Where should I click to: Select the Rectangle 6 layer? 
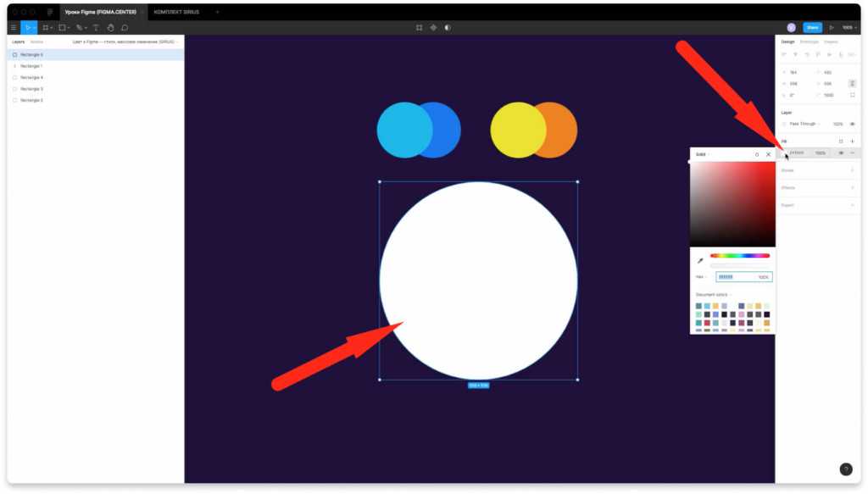click(95, 55)
